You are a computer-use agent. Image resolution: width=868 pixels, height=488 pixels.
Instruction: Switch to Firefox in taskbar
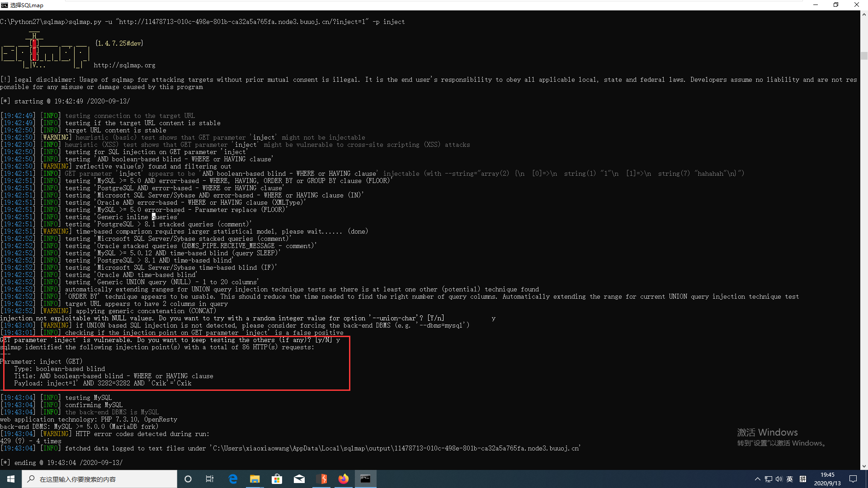pos(344,479)
